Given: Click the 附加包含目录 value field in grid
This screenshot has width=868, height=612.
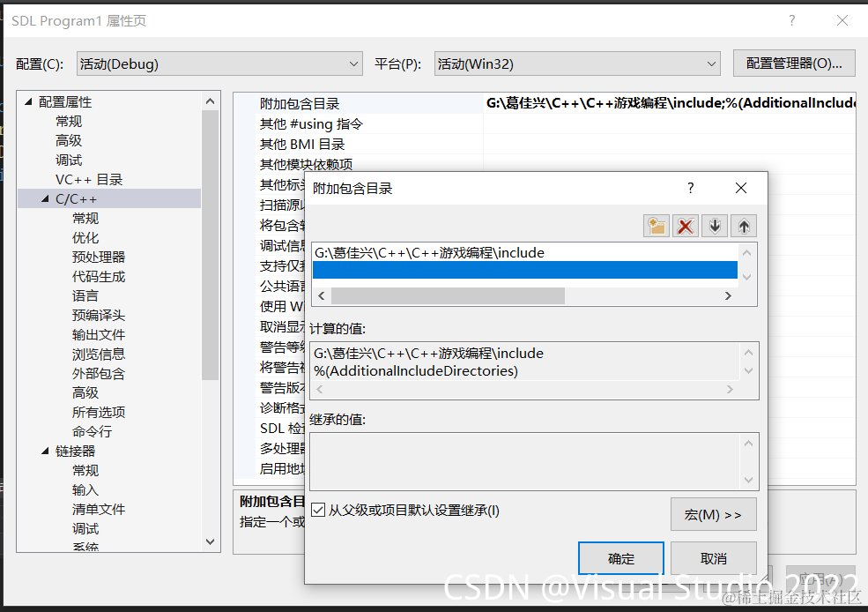Looking at the screenshot, I should click(669, 103).
